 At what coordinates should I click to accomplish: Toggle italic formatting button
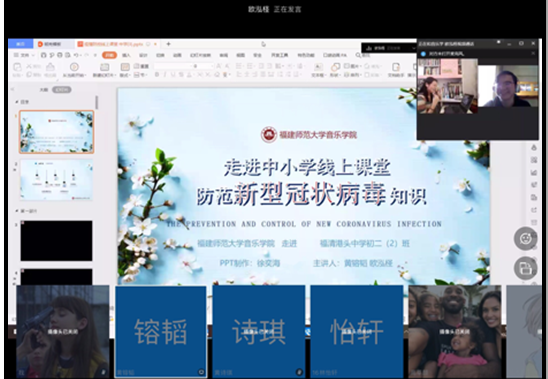click(165, 74)
